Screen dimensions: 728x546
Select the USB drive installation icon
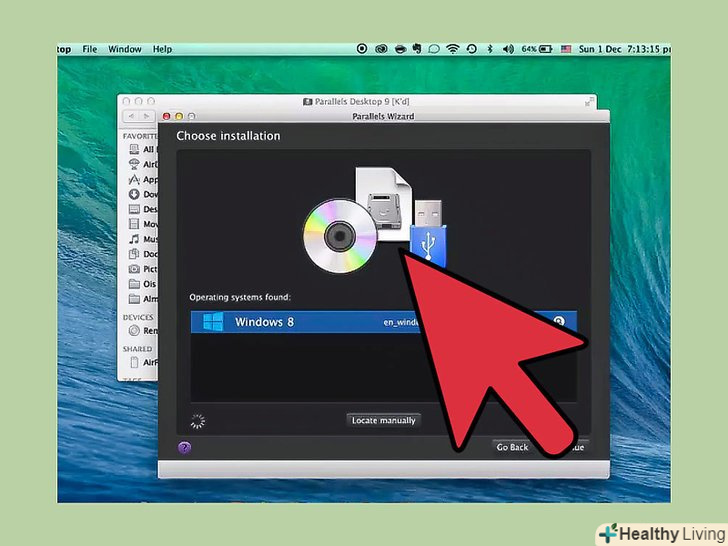tap(429, 234)
